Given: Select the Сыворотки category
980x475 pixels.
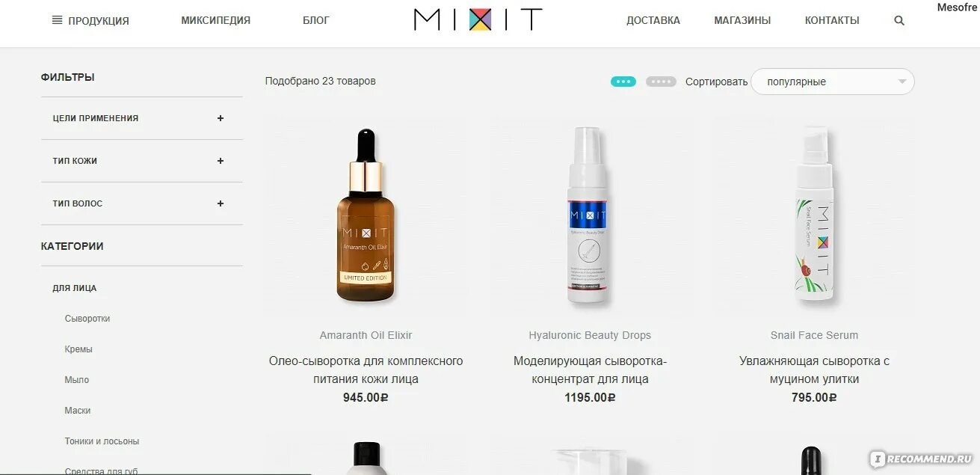Looking at the screenshot, I should [87, 319].
